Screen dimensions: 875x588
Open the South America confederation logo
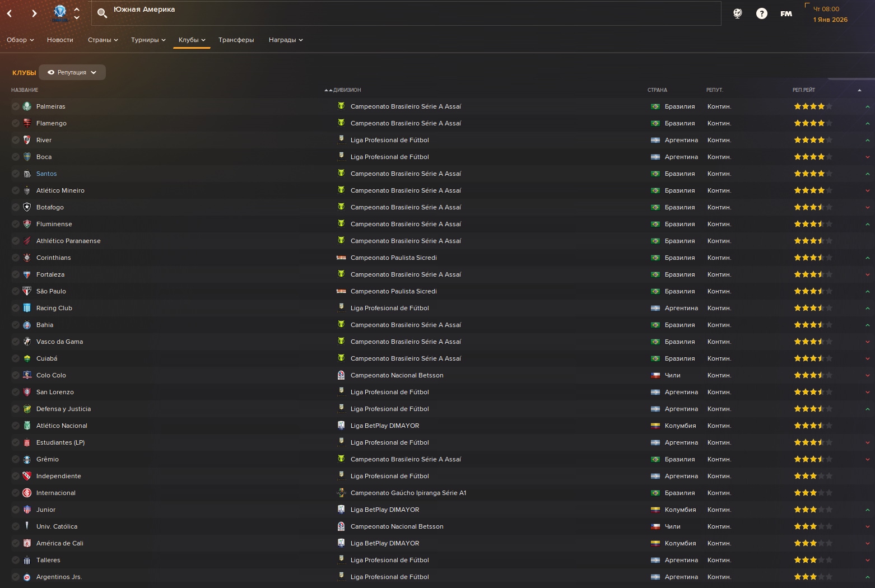pyautogui.click(x=60, y=13)
